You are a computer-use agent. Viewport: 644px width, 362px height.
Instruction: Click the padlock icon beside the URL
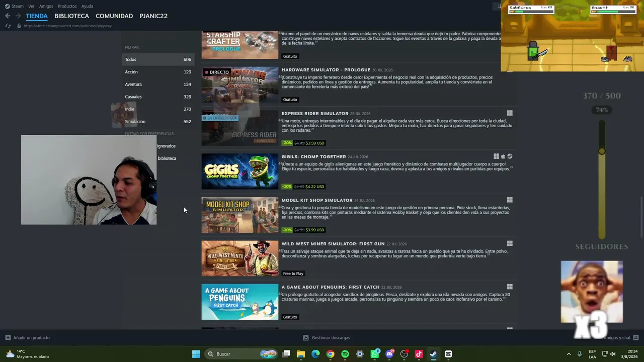pos(19,26)
